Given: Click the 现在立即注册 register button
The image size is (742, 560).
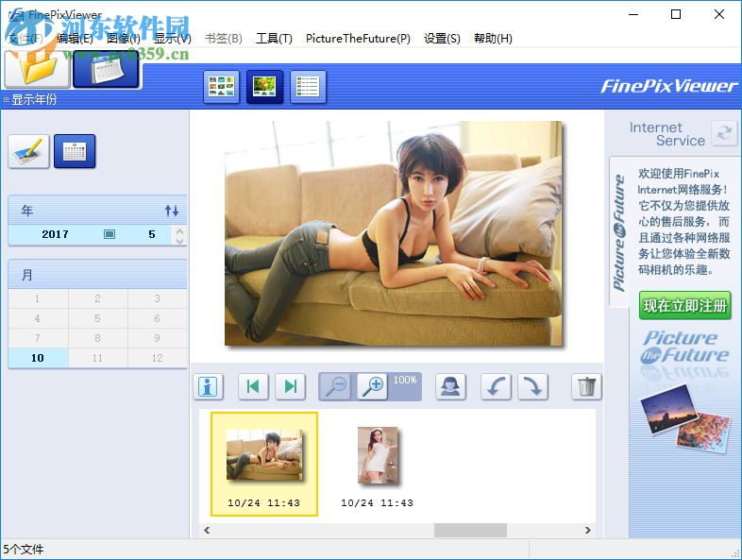Looking at the screenshot, I should [x=684, y=305].
